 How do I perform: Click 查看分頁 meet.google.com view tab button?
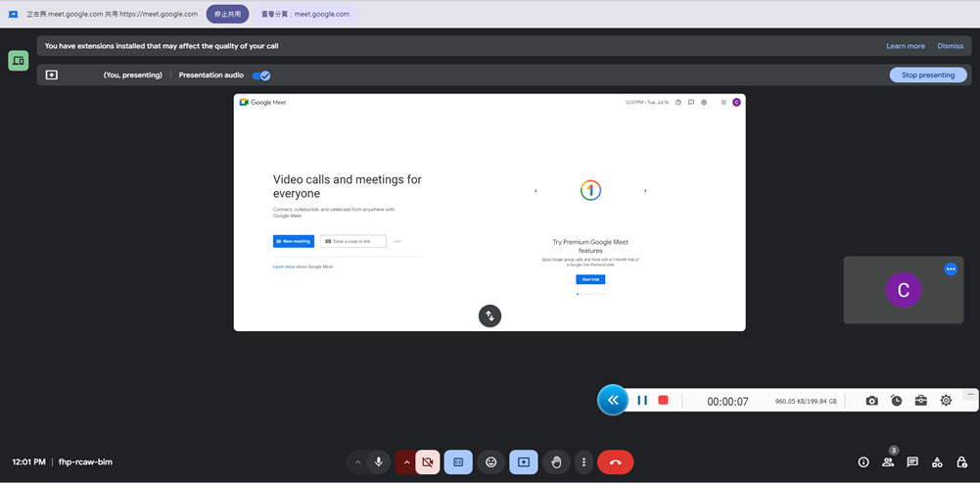point(305,14)
